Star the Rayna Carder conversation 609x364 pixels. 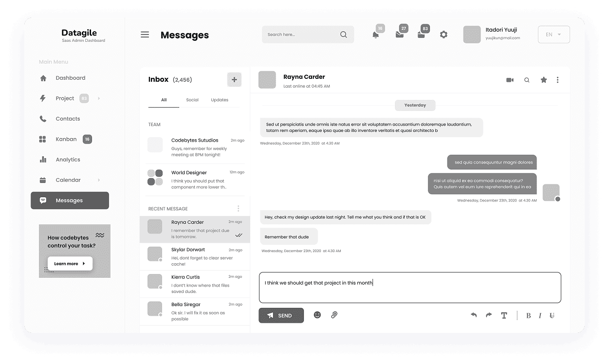pyautogui.click(x=543, y=80)
